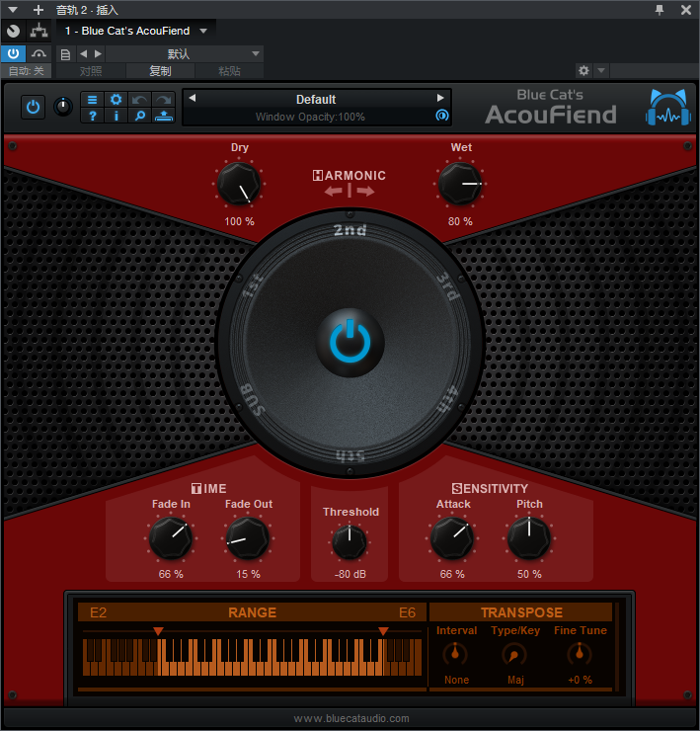This screenshot has width=700, height=731.
Task: Click the 自动: 关 automation button
Action: click(x=26, y=71)
